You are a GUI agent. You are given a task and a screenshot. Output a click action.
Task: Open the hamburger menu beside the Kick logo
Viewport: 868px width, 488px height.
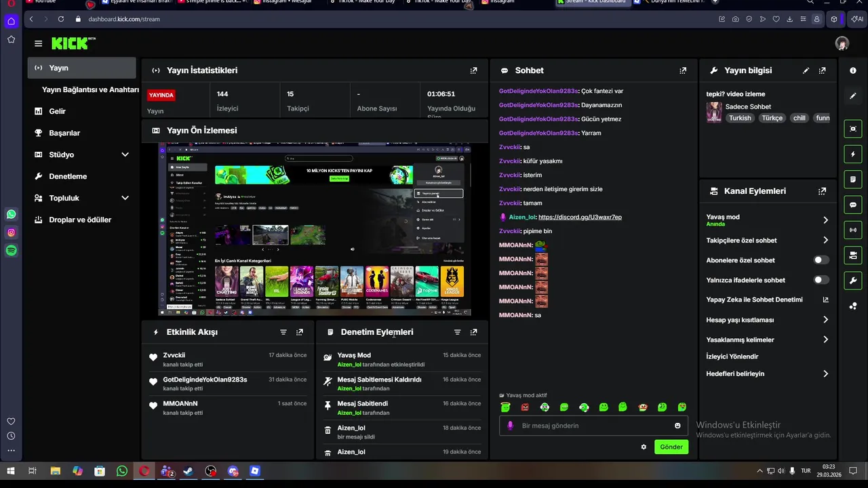pos(38,43)
